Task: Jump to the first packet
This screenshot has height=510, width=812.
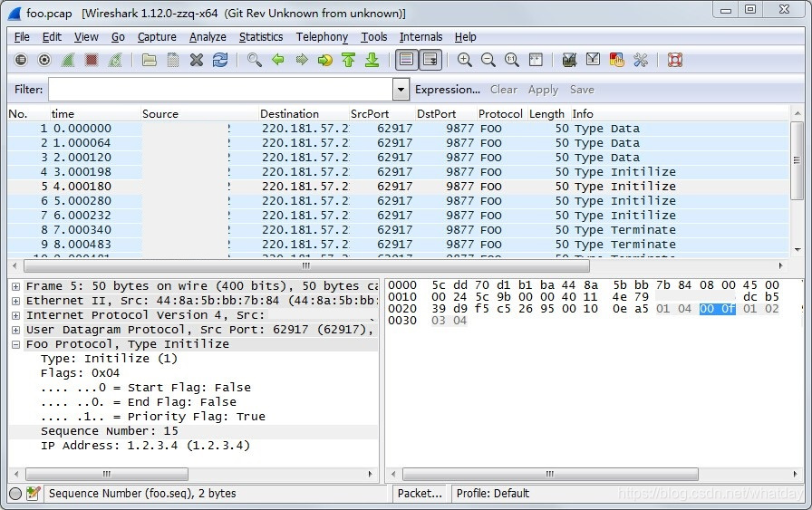Action: [349, 60]
